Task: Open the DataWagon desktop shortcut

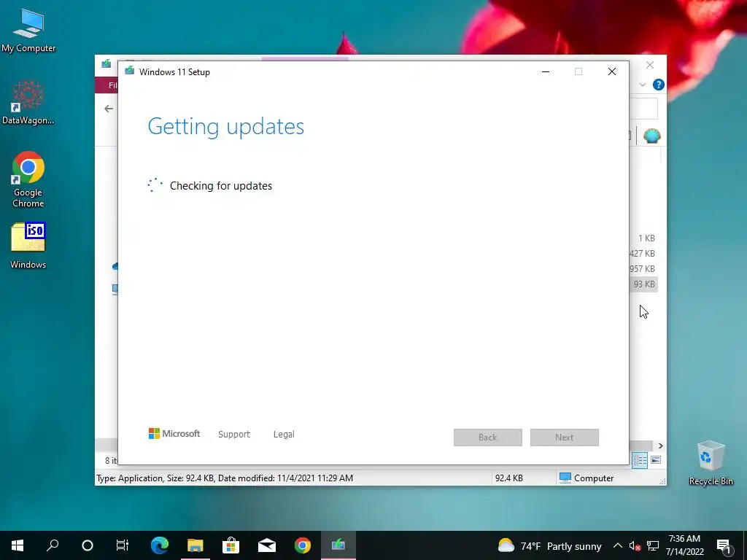Action: (x=28, y=102)
